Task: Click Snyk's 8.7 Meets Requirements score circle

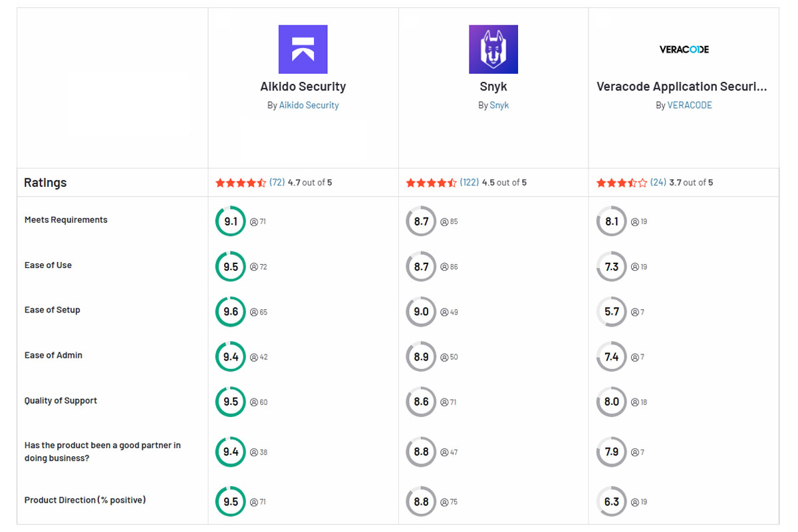Action: coord(422,221)
